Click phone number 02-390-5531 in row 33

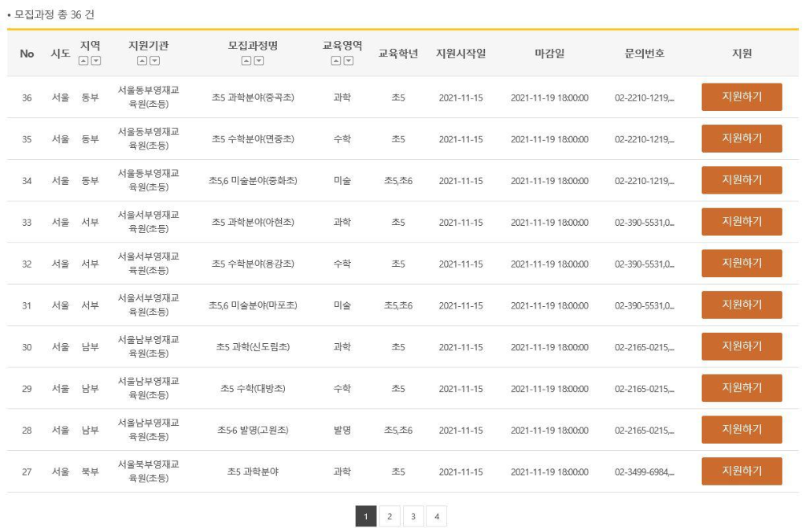(645, 223)
